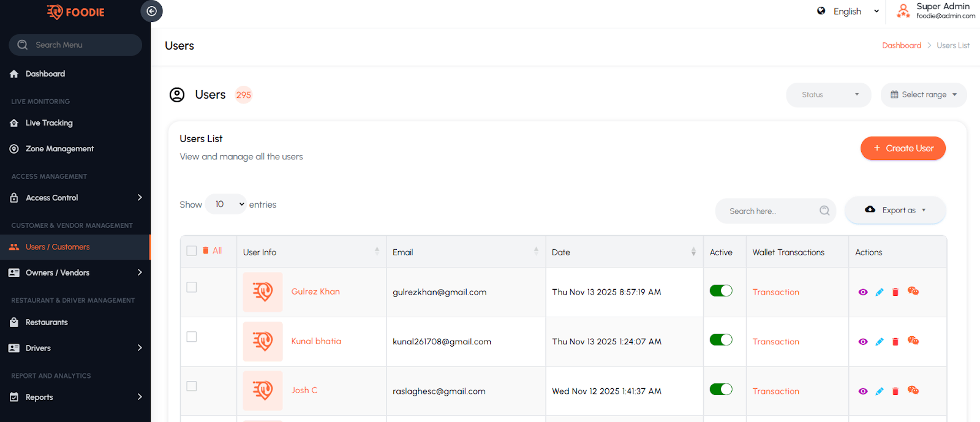Open Transaction link for Josh C
The image size is (980, 422).
pos(775,391)
